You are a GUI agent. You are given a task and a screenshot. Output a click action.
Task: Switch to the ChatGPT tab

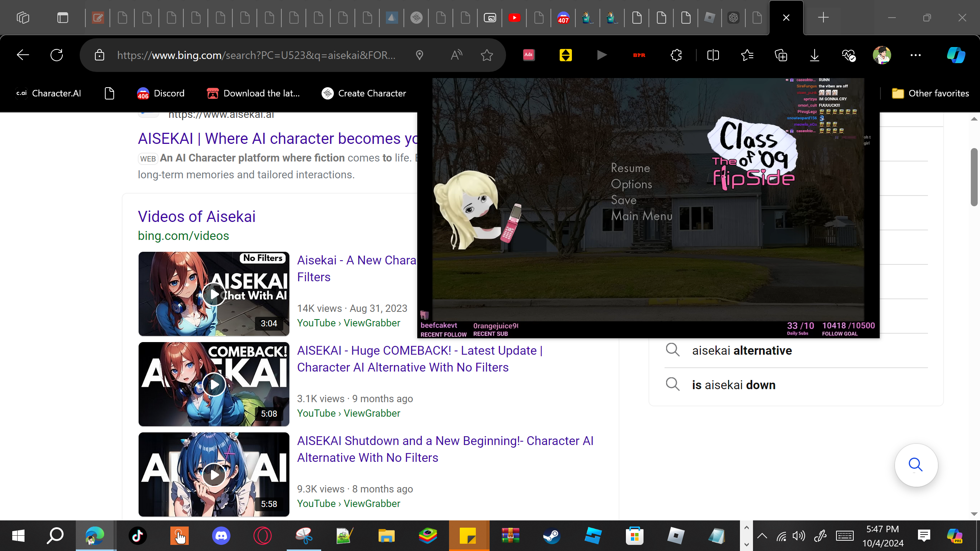coord(733,18)
